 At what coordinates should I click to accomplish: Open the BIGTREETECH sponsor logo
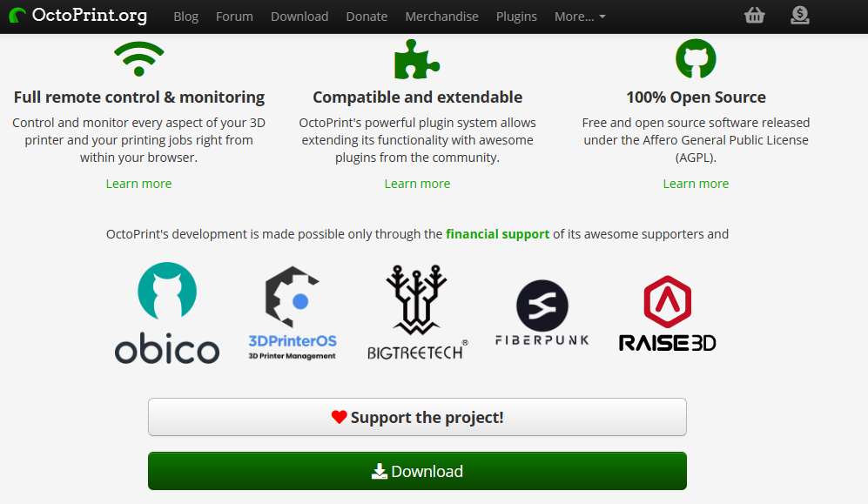[x=417, y=312]
